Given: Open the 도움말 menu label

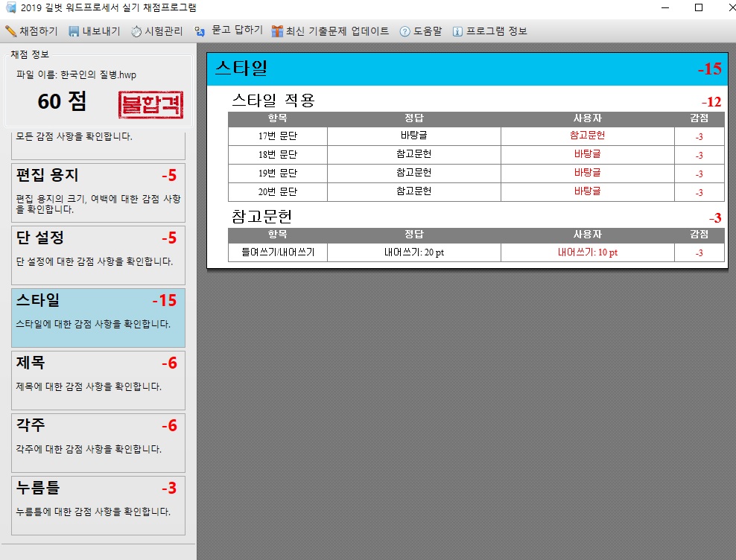Looking at the screenshot, I should [428, 31].
